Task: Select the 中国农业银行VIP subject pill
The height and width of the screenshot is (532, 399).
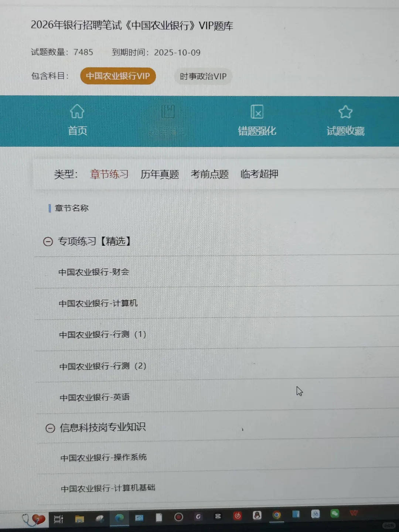Action: (118, 76)
